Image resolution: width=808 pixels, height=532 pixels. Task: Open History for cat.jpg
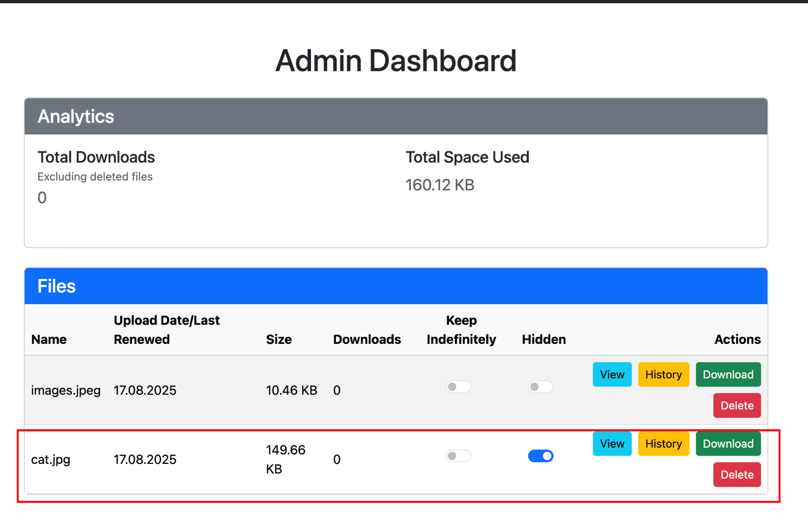pos(664,443)
